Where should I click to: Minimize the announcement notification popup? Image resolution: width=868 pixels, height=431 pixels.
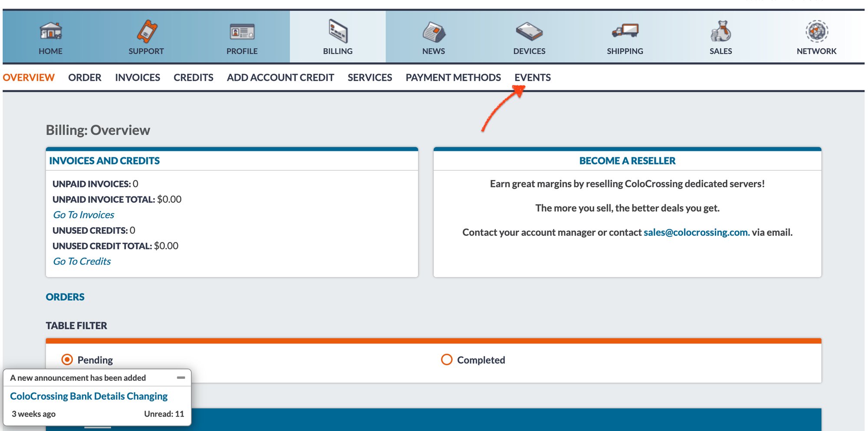click(181, 378)
